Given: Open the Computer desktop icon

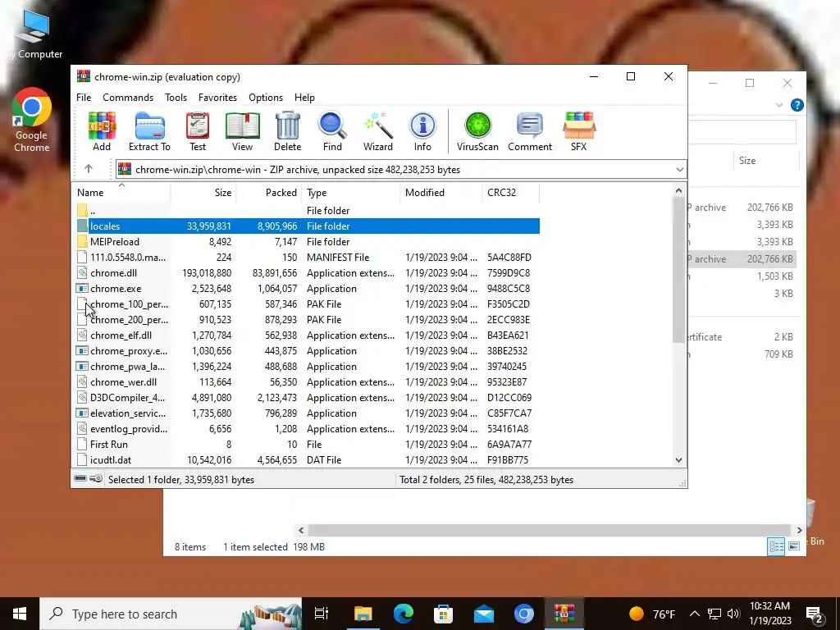Looking at the screenshot, I should point(33,33).
